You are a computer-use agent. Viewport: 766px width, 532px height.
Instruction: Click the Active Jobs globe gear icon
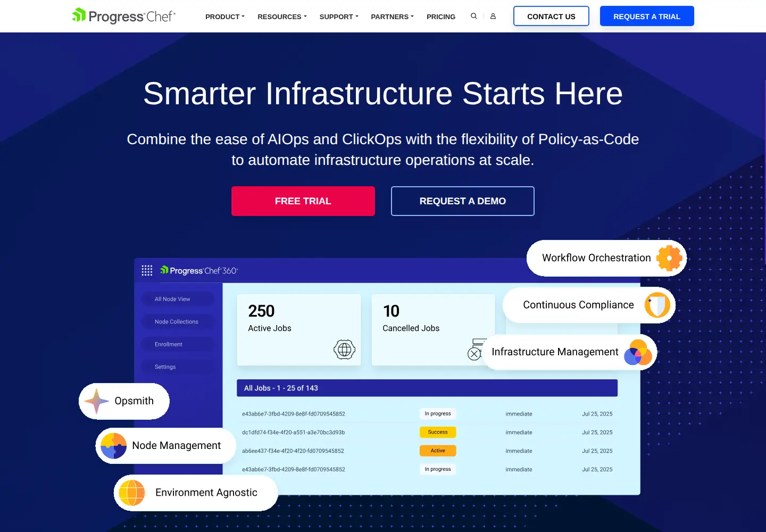coord(344,350)
